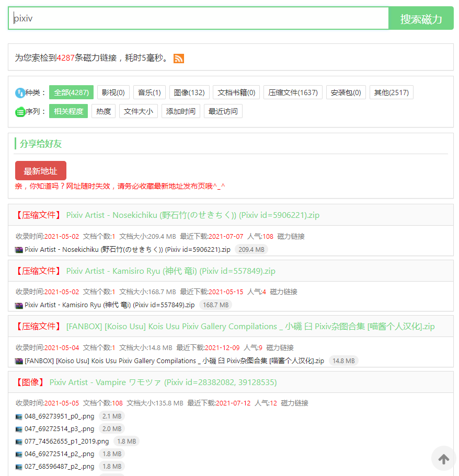The height and width of the screenshot is (476, 459).
Task: Click the blue category icon beside 种类
Action: [20, 92]
